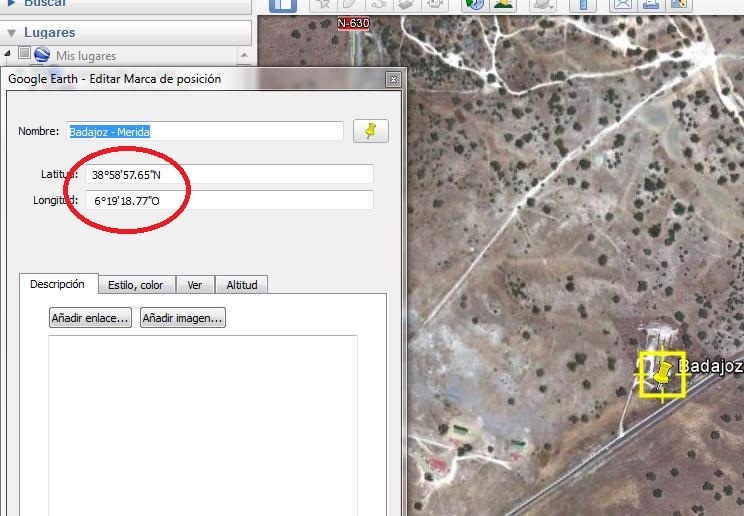The image size is (744, 516).
Task: Click the yellow pushpin placemark on map
Action: pos(661,374)
